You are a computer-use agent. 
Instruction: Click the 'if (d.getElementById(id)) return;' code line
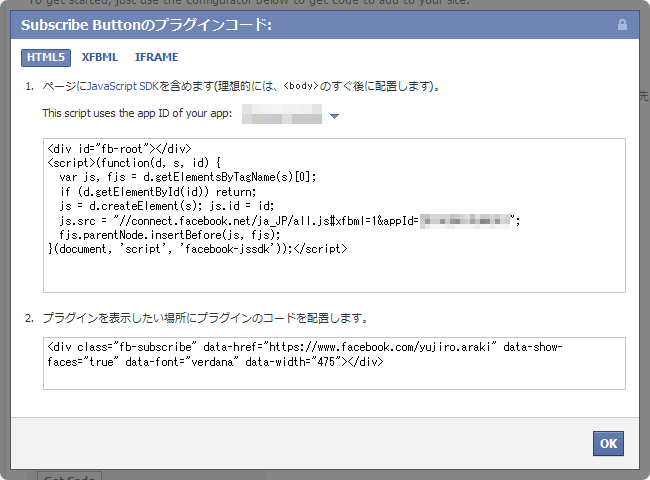click(158, 192)
